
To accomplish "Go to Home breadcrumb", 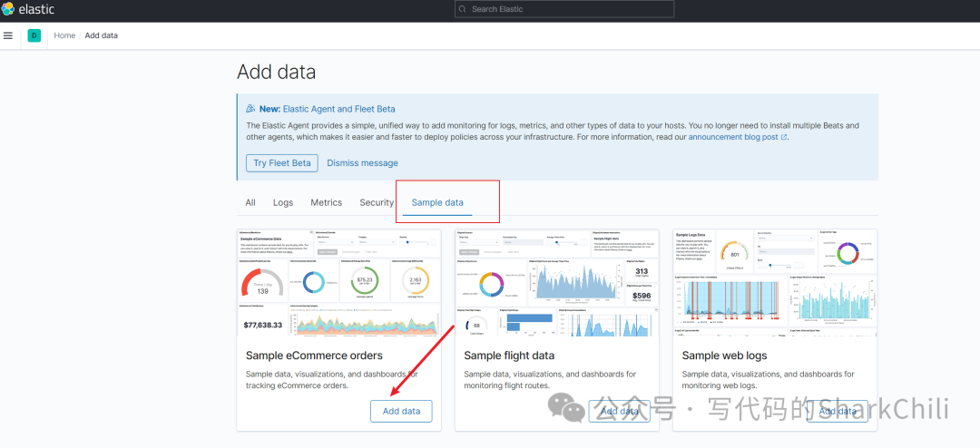I will 64,35.
